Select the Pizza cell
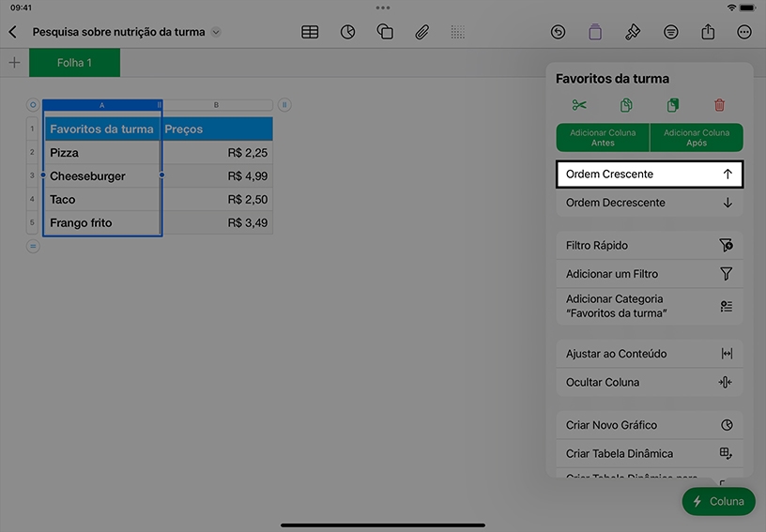Screen dimensions: 766x532 [x=102, y=153]
